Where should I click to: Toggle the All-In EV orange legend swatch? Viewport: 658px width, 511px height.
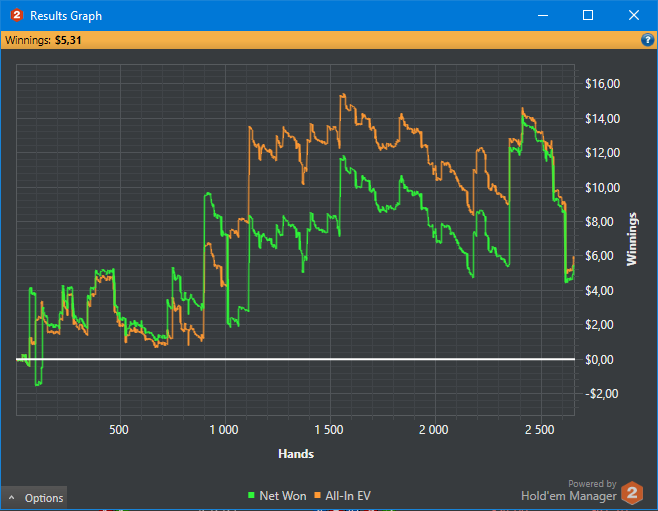coord(317,495)
